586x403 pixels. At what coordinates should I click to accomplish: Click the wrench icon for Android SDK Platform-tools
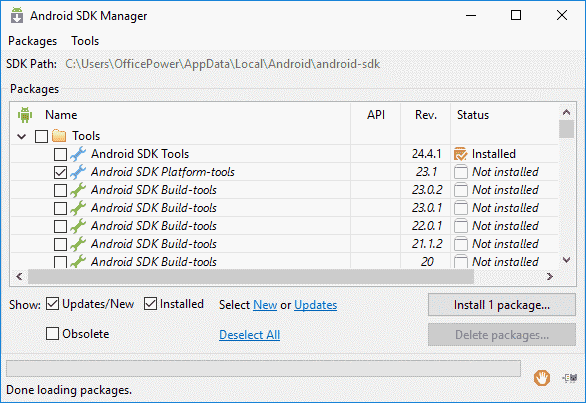78,172
